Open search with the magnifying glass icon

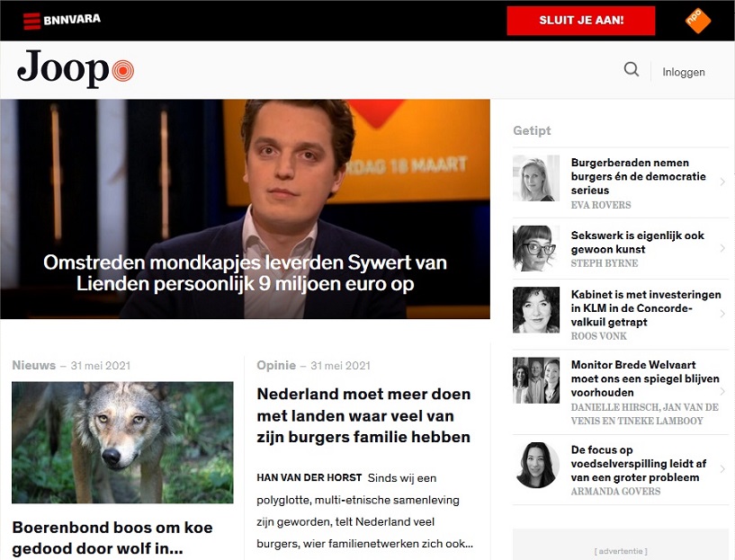coord(632,70)
